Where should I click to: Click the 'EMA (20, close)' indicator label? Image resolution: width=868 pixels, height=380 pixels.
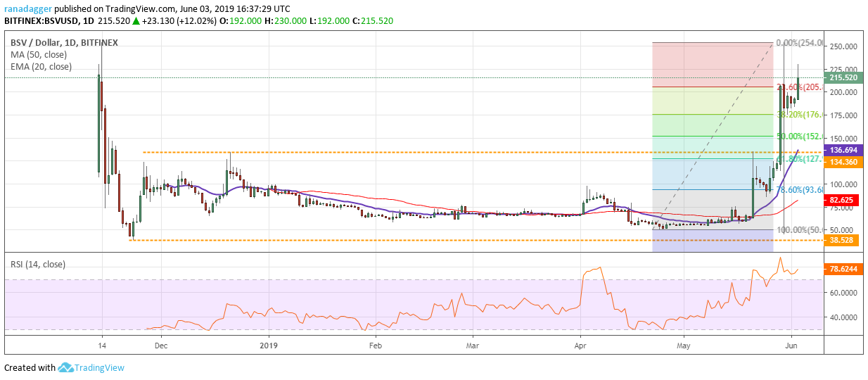[x=39, y=66]
